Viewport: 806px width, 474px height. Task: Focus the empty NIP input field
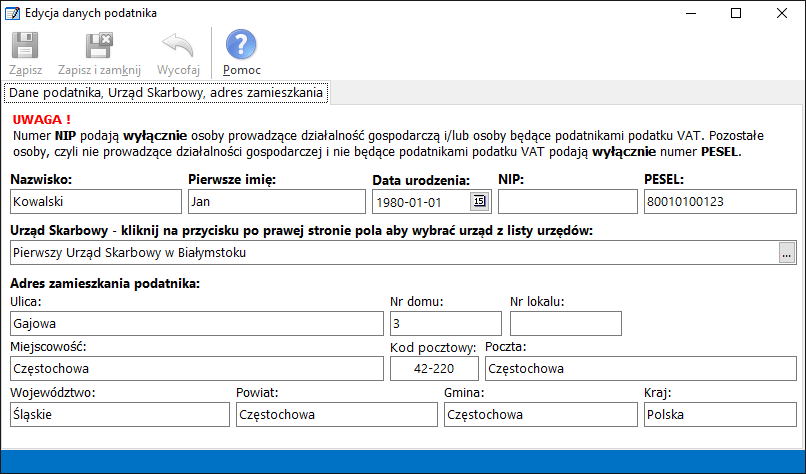click(567, 202)
